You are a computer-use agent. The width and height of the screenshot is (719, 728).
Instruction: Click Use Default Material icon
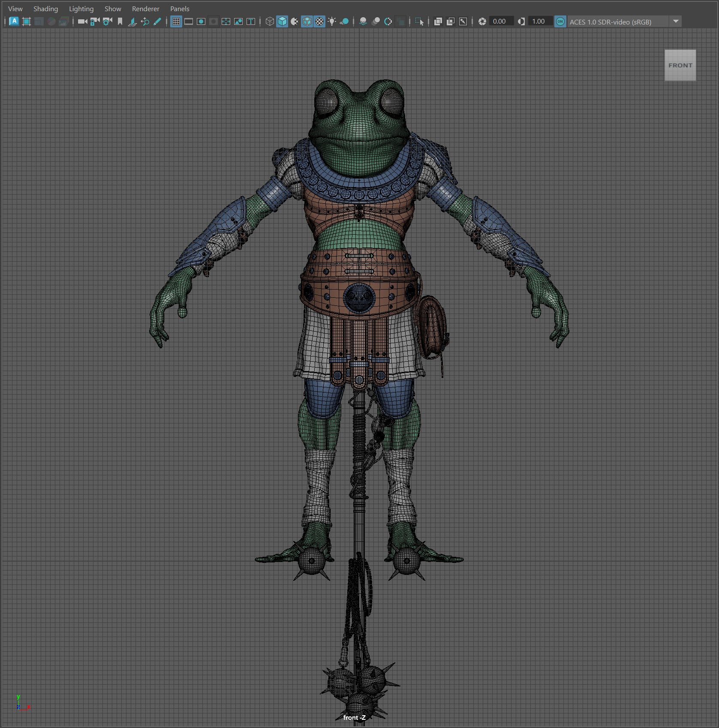(x=295, y=21)
